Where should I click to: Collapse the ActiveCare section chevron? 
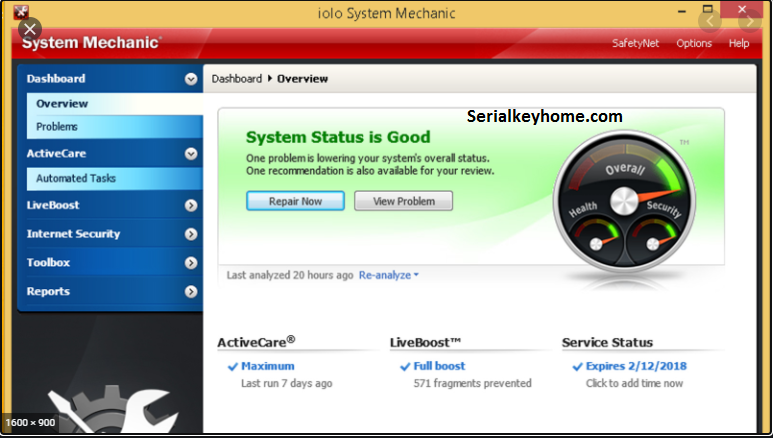pyautogui.click(x=191, y=154)
